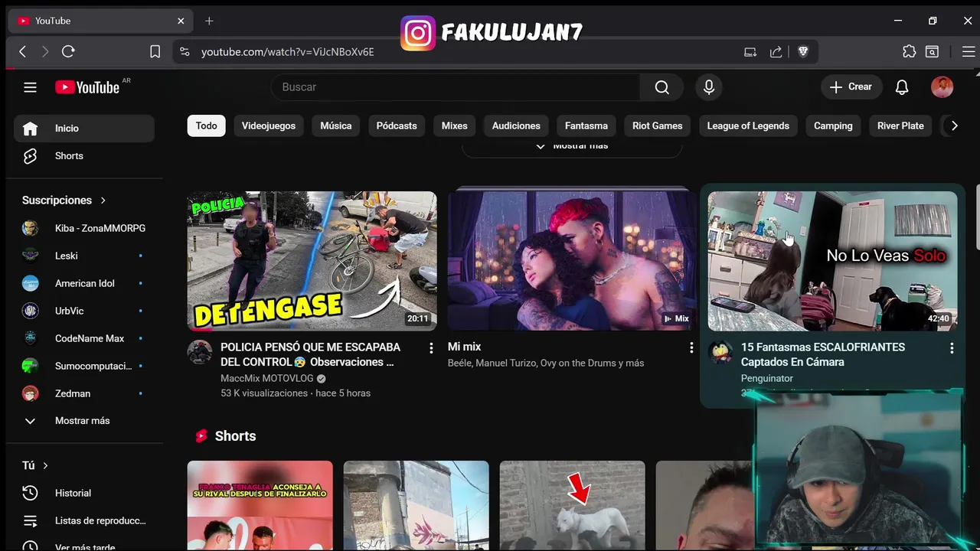The width and height of the screenshot is (980, 551).
Task: Open Franco Tenaglia short thumbnail
Action: click(260, 506)
